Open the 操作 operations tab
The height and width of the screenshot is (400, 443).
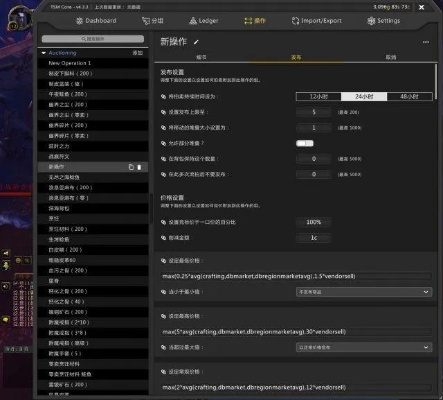point(255,21)
